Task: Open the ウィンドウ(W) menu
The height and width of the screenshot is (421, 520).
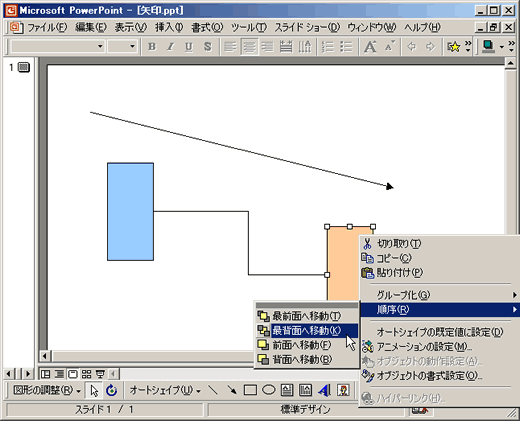Action: (x=372, y=27)
